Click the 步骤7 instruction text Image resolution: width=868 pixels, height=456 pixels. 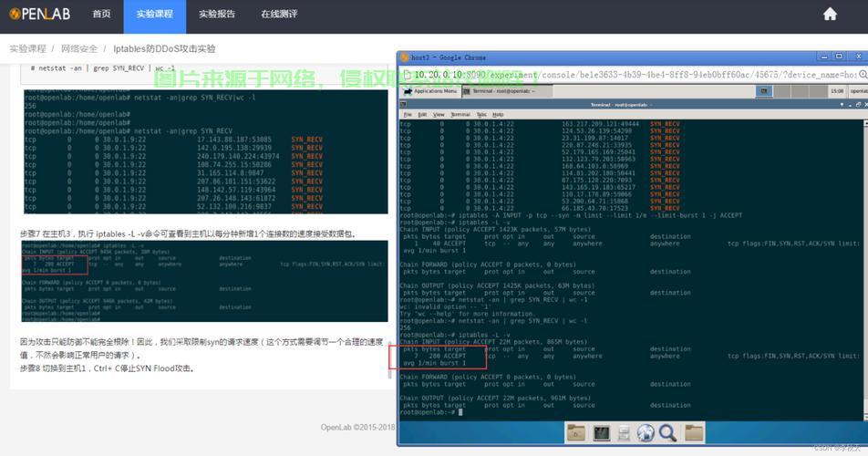coord(189,233)
